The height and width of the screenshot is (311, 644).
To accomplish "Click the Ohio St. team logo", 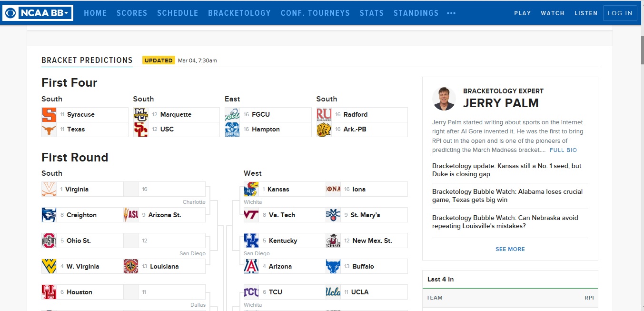I will click(49, 241).
